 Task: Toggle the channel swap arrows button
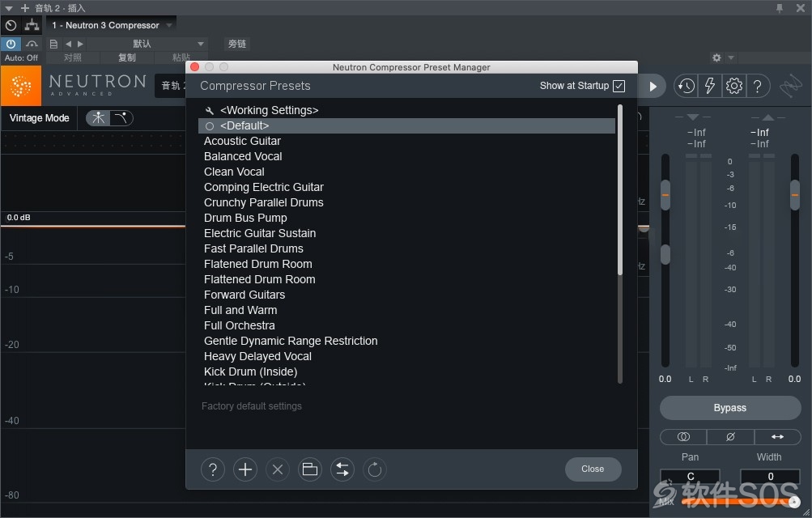point(778,437)
